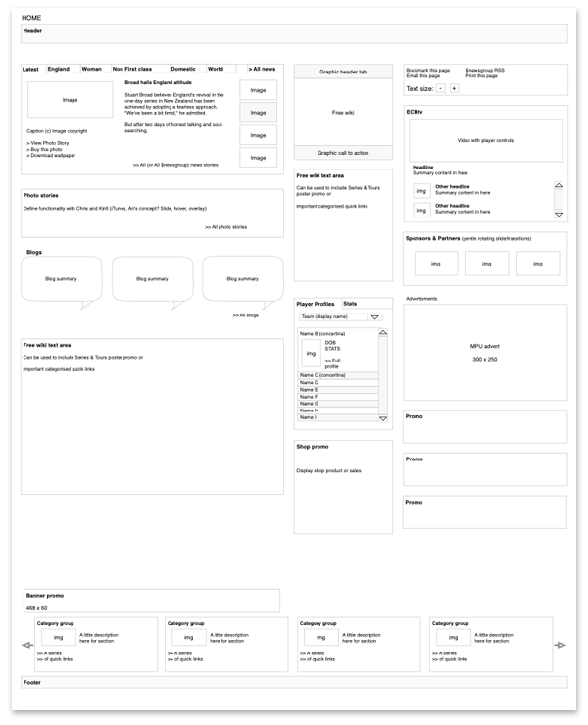The image size is (588, 725).
Task: Click the first Blog summary bubble
Action: [61, 279]
